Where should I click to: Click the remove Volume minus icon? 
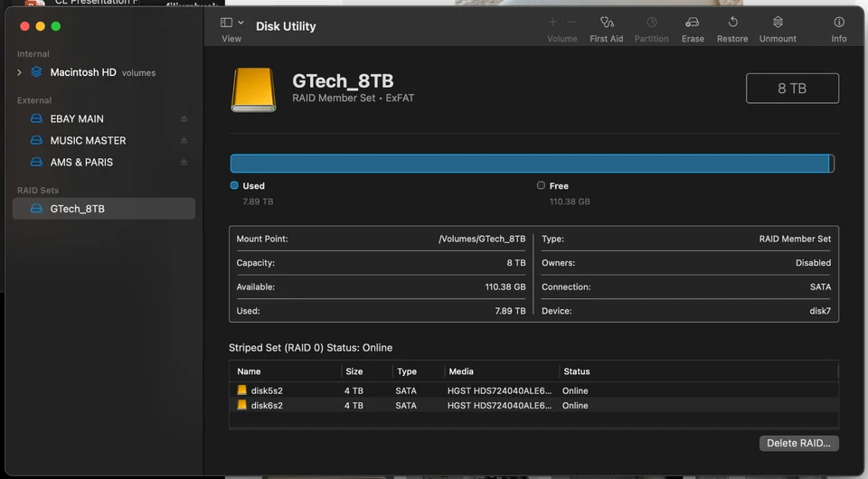[572, 22]
